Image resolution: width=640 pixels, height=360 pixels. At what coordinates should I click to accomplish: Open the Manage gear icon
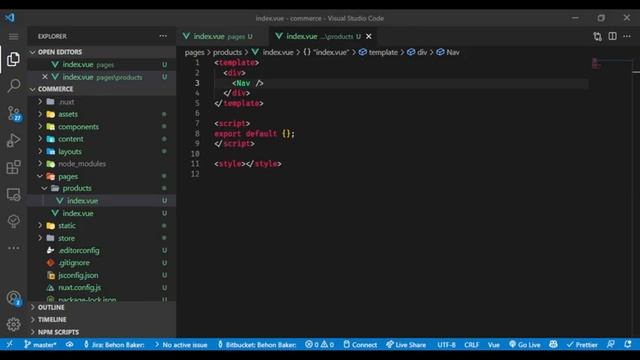coord(13,324)
